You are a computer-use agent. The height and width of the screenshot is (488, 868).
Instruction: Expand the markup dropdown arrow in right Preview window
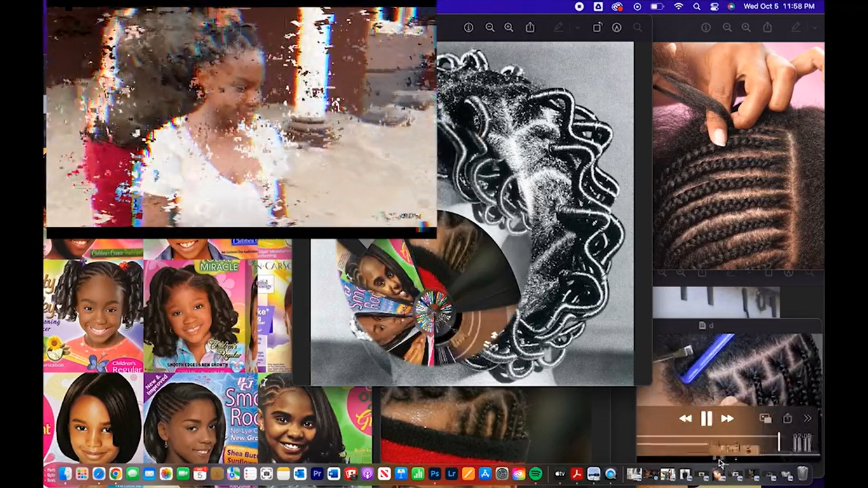814,28
